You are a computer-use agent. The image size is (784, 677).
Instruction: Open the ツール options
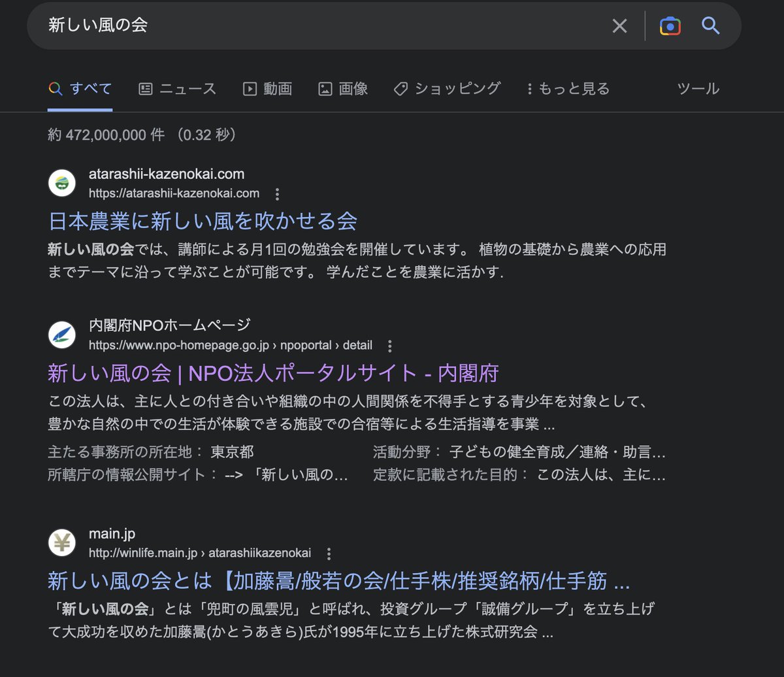pos(698,89)
